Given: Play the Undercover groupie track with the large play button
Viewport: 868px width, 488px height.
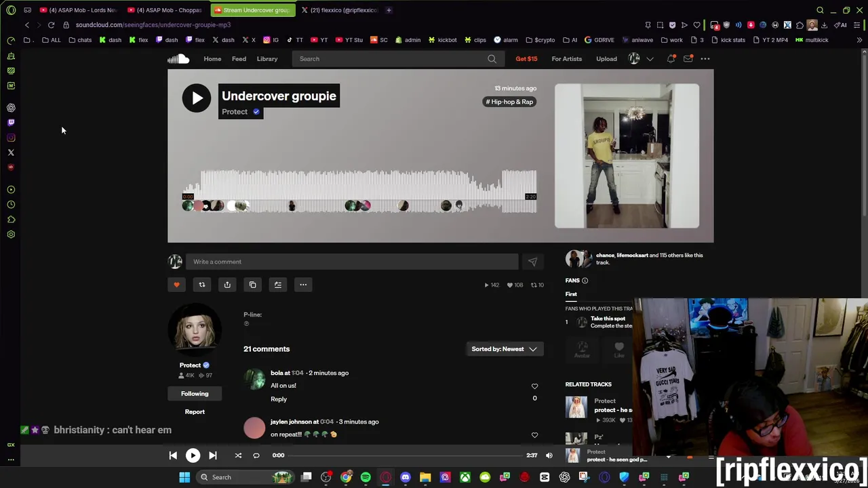Looking at the screenshot, I should pyautogui.click(x=197, y=98).
